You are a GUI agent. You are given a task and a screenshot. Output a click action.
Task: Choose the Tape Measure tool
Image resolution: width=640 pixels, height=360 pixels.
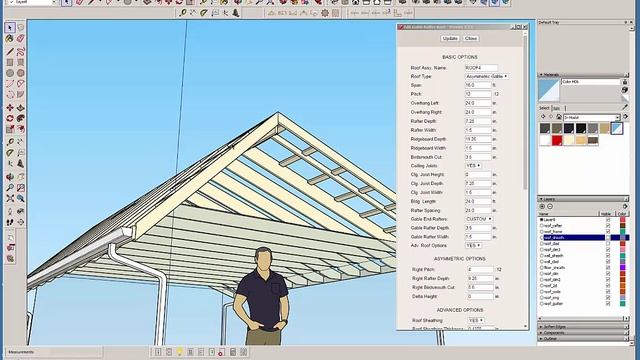tap(10, 142)
